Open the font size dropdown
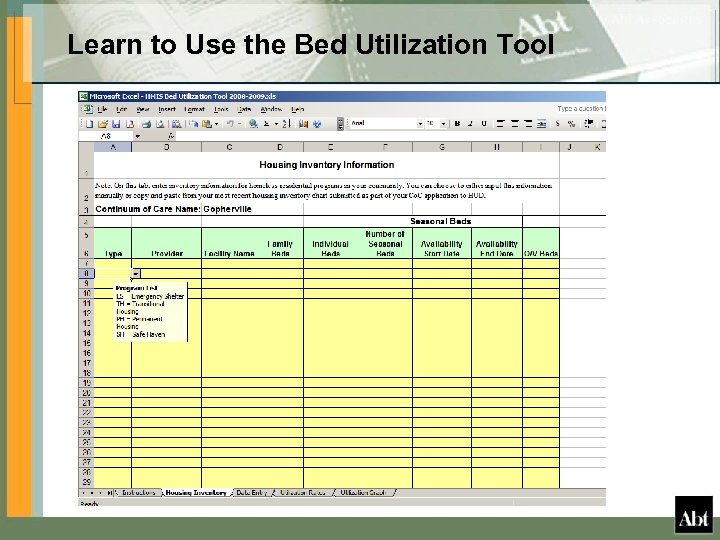The image size is (720, 540). coord(443,124)
